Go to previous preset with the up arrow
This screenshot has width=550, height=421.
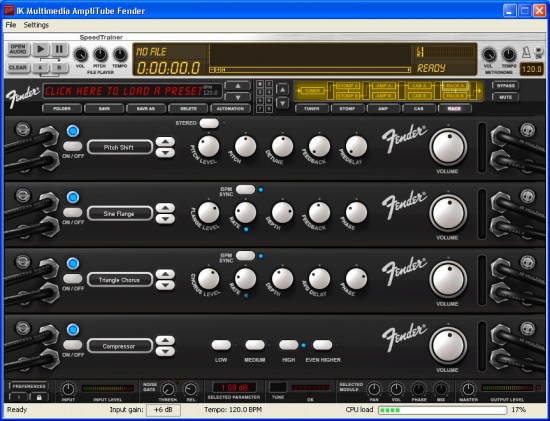(x=237, y=86)
